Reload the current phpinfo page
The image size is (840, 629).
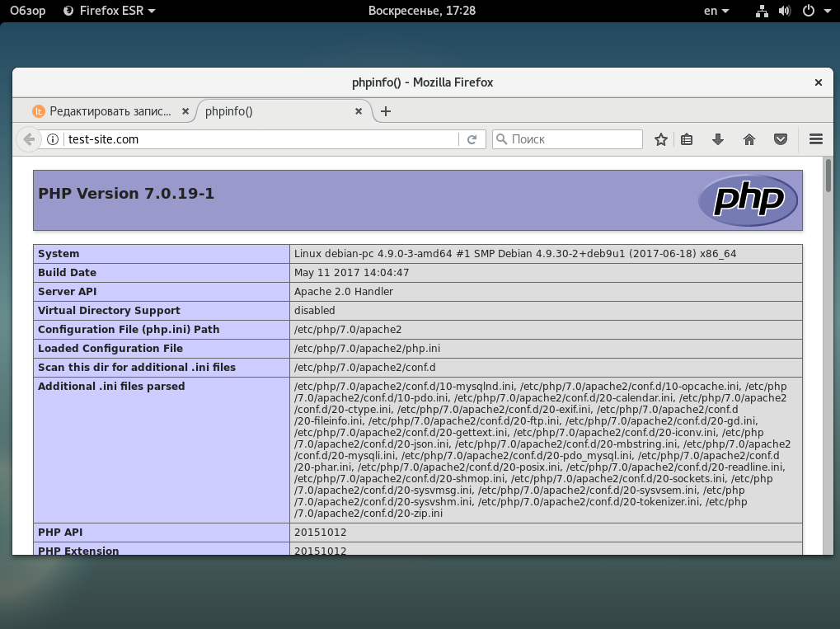472,139
